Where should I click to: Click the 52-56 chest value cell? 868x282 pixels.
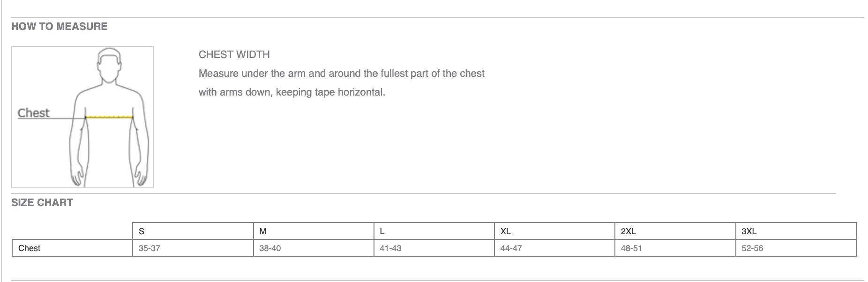click(x=796, y=248)
